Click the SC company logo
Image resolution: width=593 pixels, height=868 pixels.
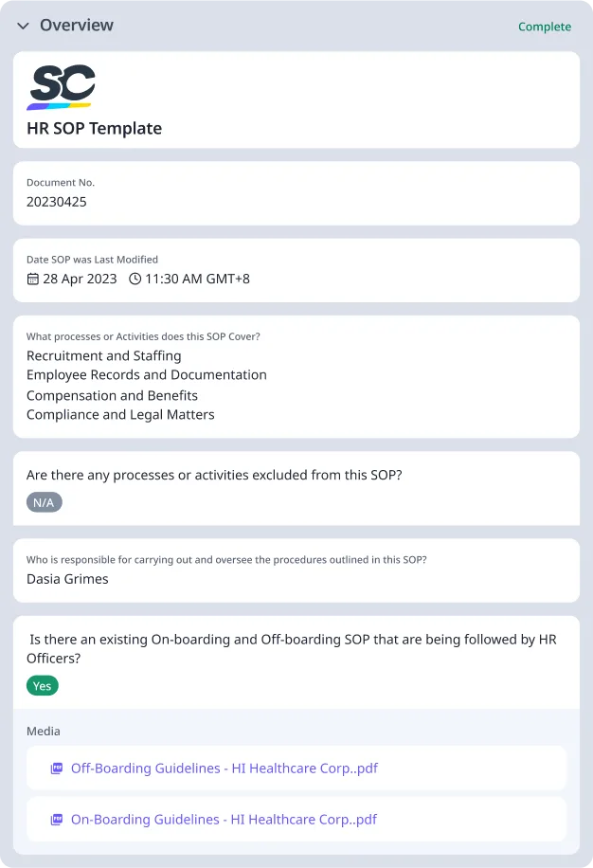pyautogui.click(x=63, y=84)
